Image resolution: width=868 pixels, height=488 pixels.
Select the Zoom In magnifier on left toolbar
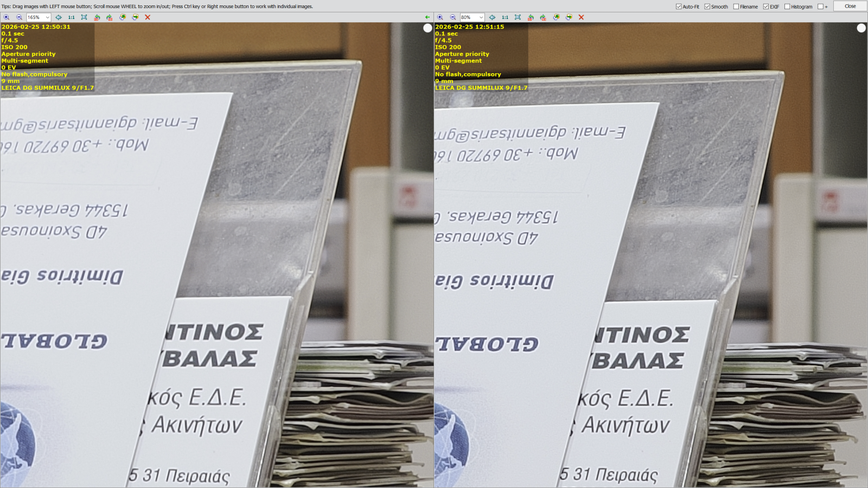pos(7,18)
